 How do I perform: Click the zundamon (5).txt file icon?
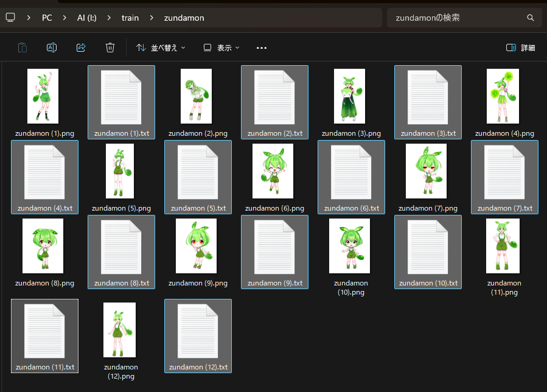tap(198, 172)
